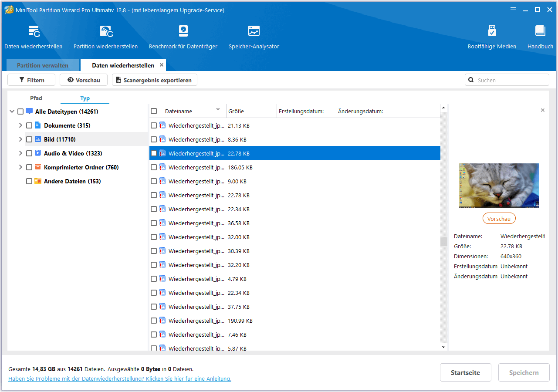Click the cat preview thumbnail
The width and height of the screenshot is (558, 392).
point(499,186)
